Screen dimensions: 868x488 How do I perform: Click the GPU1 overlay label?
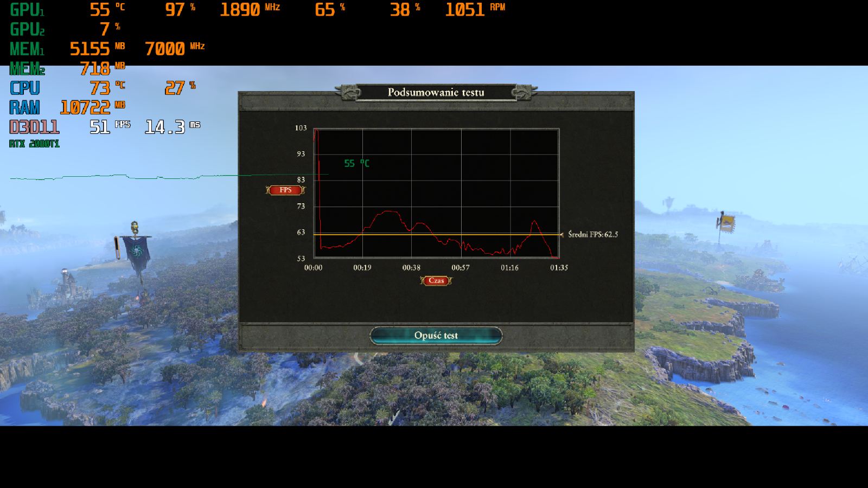27,10
